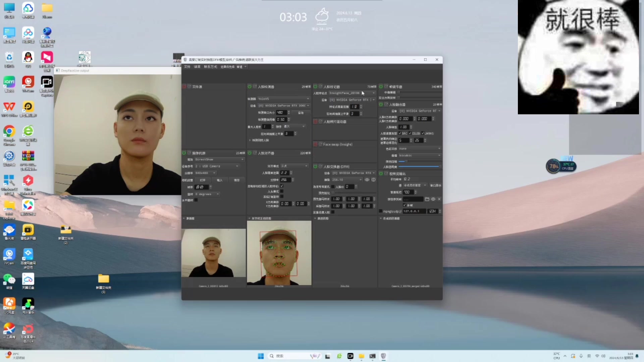The width and height of the screenshot is (644, 362).
Task: Open the 文件 menu
Action: [187, 67]
